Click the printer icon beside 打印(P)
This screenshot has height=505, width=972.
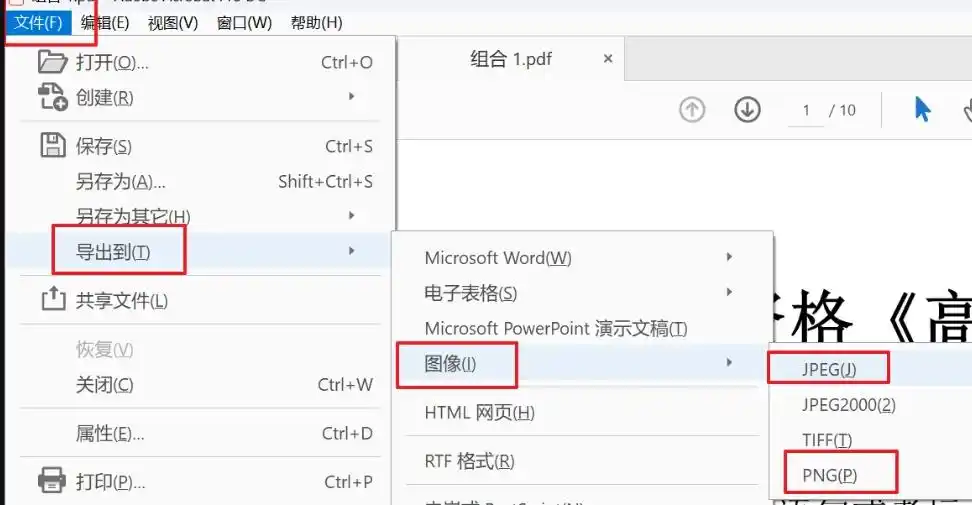point(52,480)
